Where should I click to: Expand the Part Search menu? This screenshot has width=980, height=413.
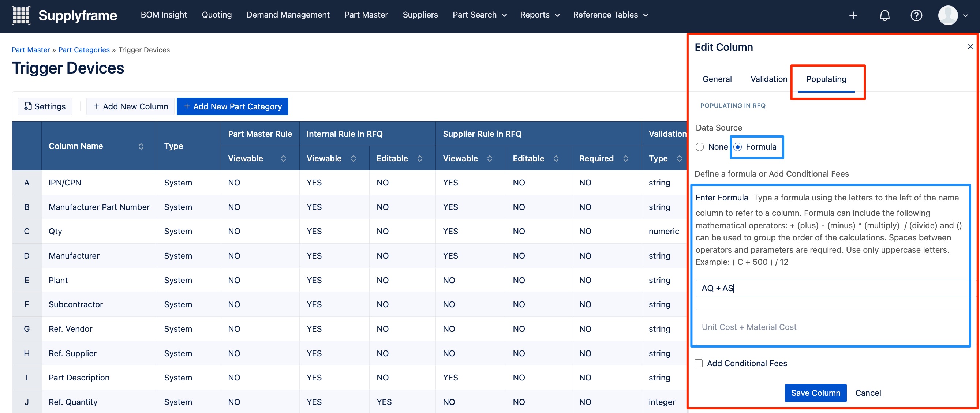(479, 15)
